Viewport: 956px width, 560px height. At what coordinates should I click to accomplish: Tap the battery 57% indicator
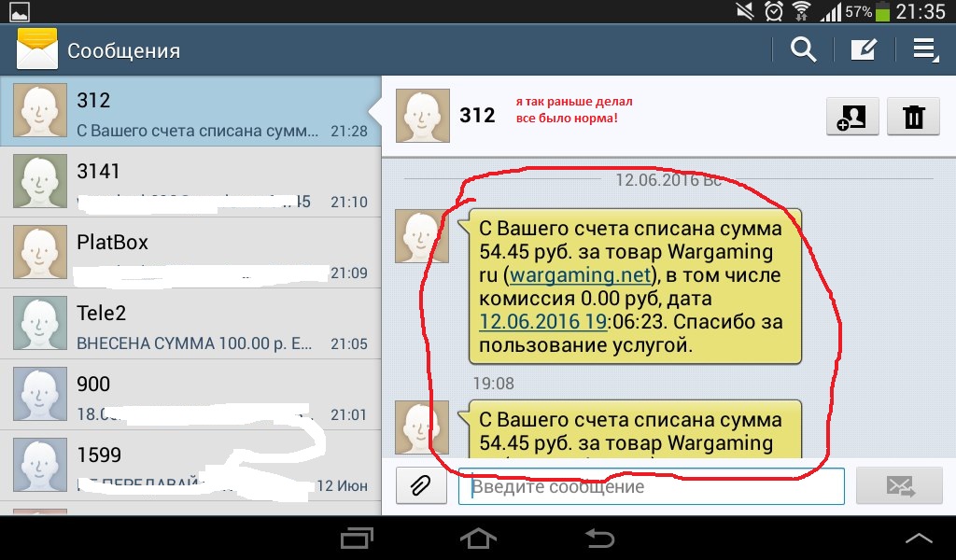(868, 11)
